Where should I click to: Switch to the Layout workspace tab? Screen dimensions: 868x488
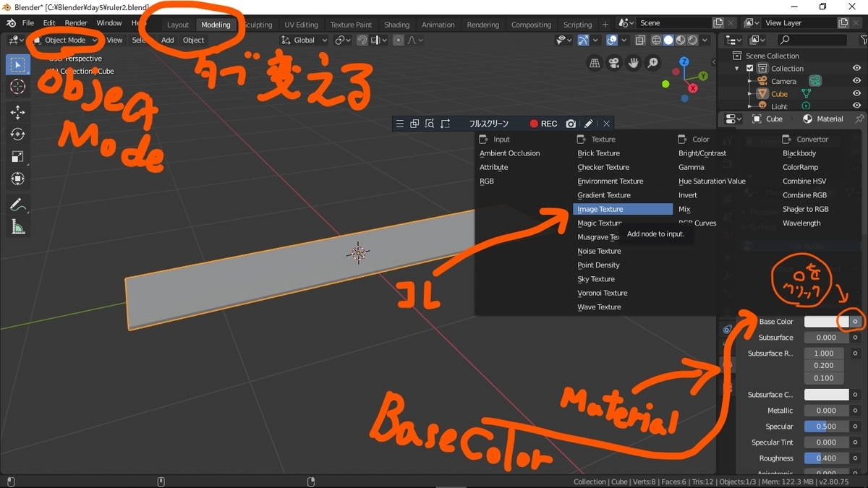click(178, 25)
